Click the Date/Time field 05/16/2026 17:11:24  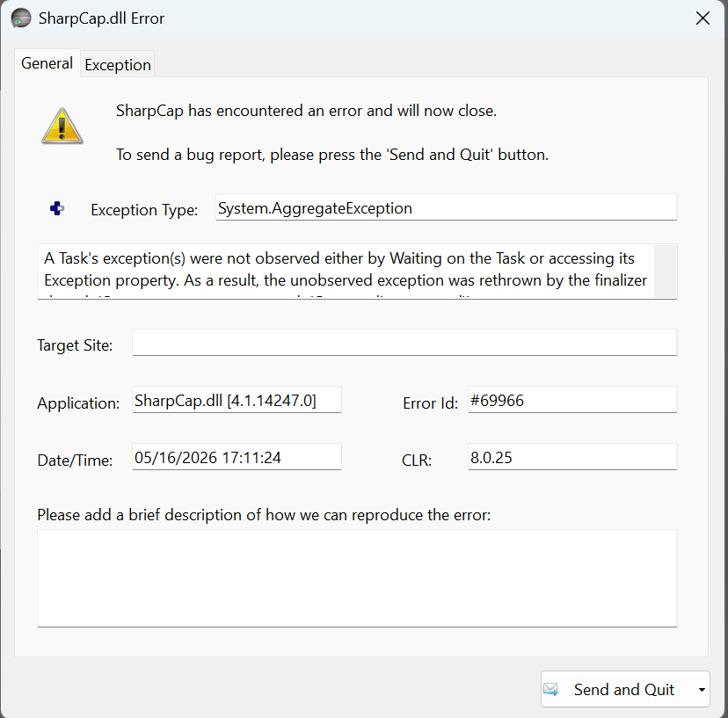pos(237,457)
